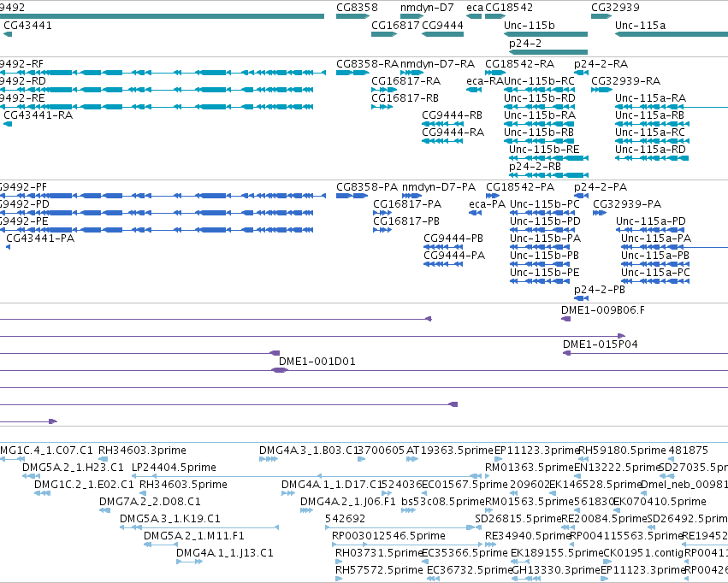728x583 pixels.
Task: Click the CG9444 gene arrow glyph
Action: click(x=442, y=34)
